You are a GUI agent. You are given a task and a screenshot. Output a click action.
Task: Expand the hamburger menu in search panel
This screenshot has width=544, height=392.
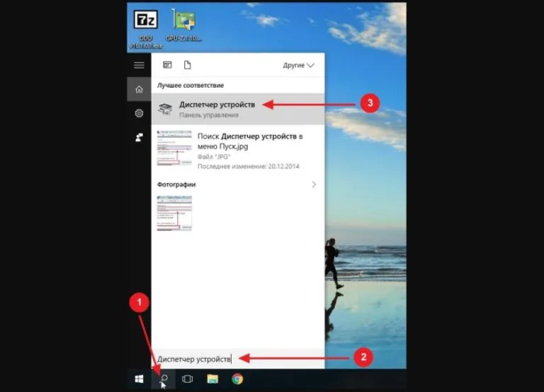[139, 65]
